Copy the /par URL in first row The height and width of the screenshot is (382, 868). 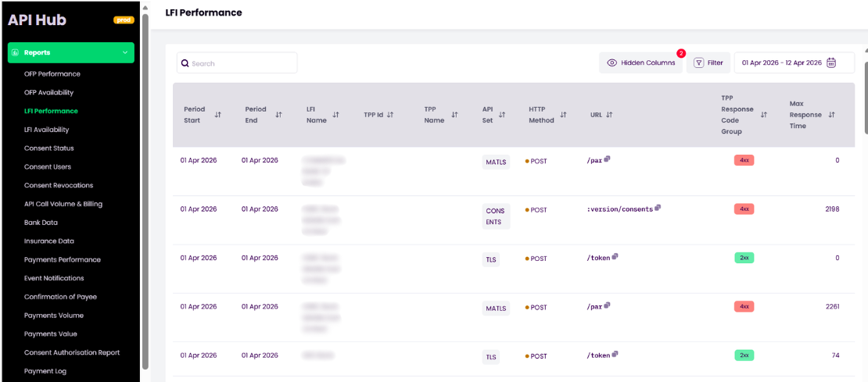point(608,159)
